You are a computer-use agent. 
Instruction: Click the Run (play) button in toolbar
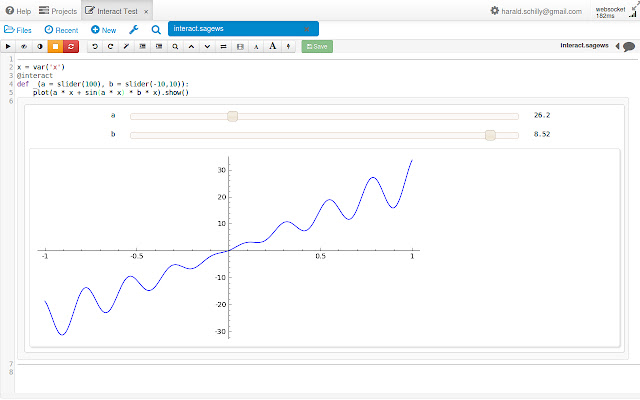pos(9,47)
